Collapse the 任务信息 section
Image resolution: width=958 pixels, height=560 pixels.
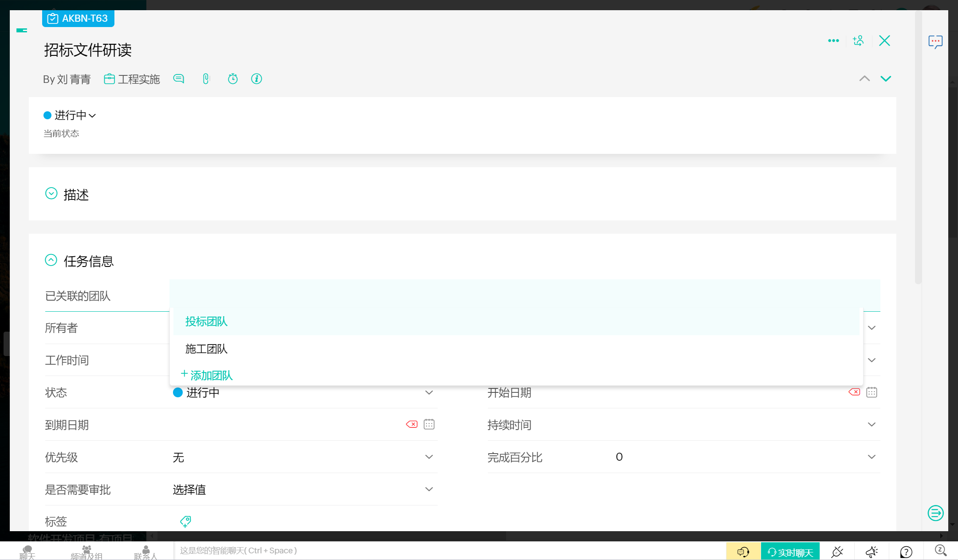click(51, 260)
